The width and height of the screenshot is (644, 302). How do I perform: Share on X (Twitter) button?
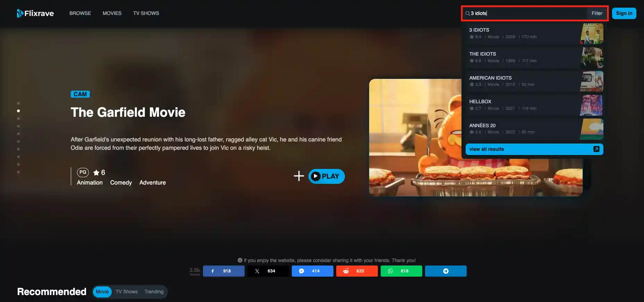point(268,271)
